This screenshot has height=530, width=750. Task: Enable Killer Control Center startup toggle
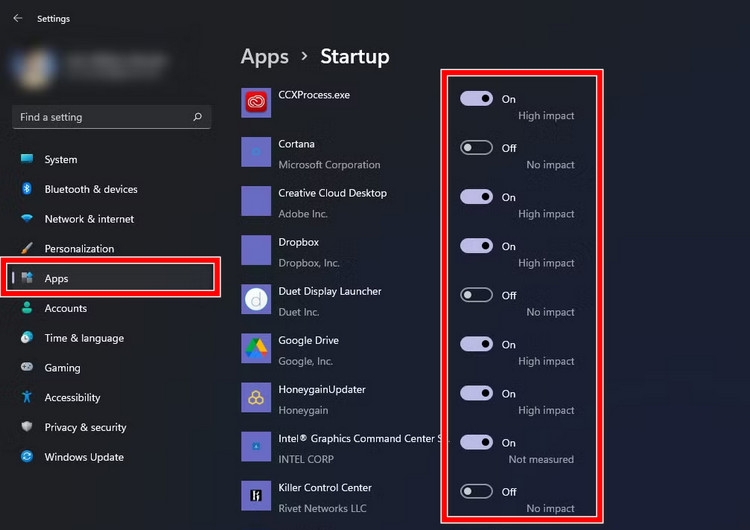(x=476, y=491)
